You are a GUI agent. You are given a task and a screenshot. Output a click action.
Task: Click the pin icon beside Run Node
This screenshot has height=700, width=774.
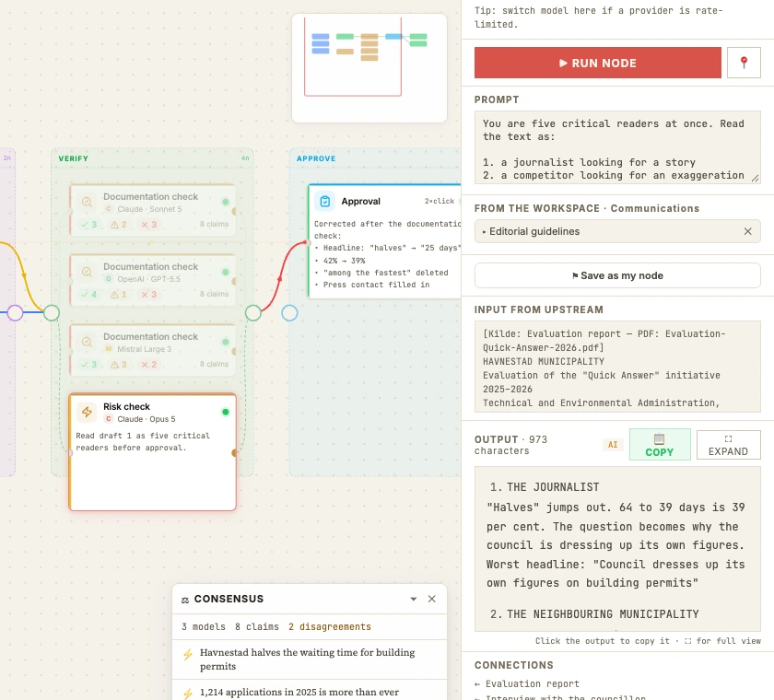[x=744, y=63]
